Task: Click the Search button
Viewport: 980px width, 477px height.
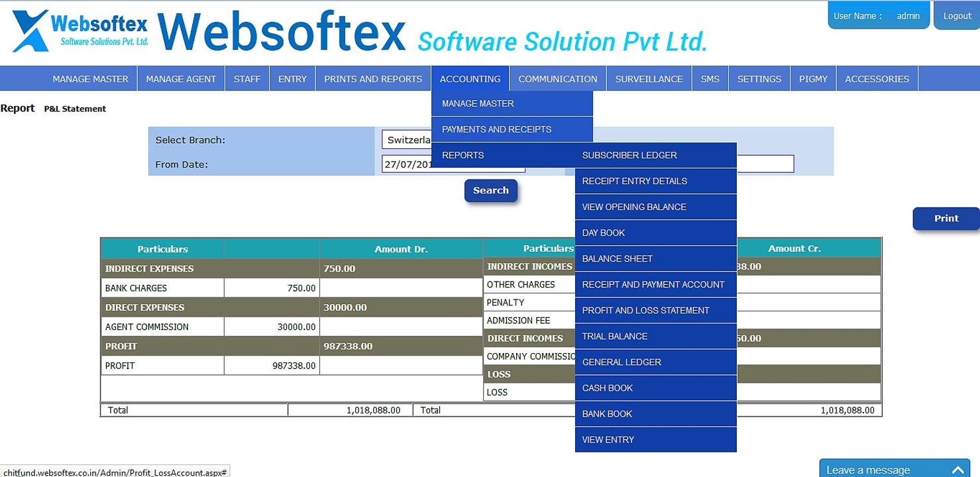Action: point(491,190)
